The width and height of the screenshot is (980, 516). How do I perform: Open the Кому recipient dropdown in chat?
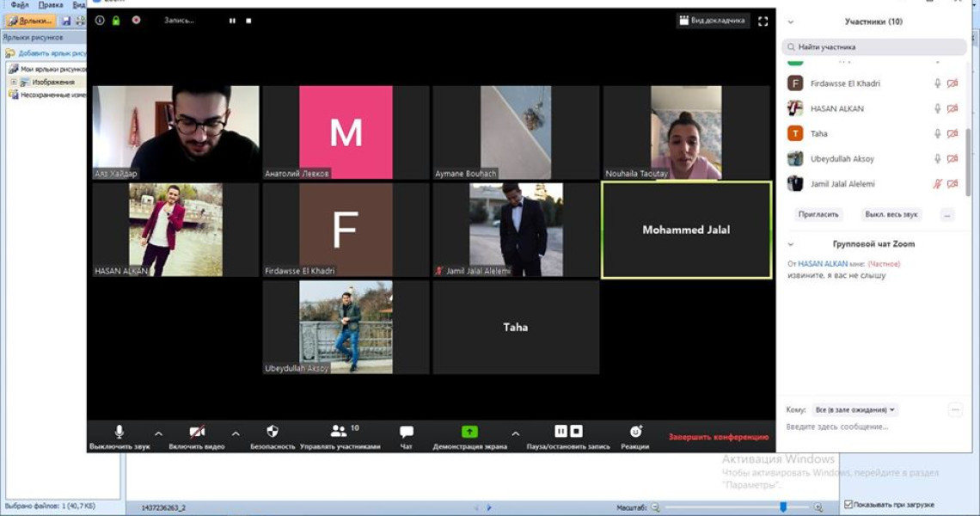coord(855,410)
